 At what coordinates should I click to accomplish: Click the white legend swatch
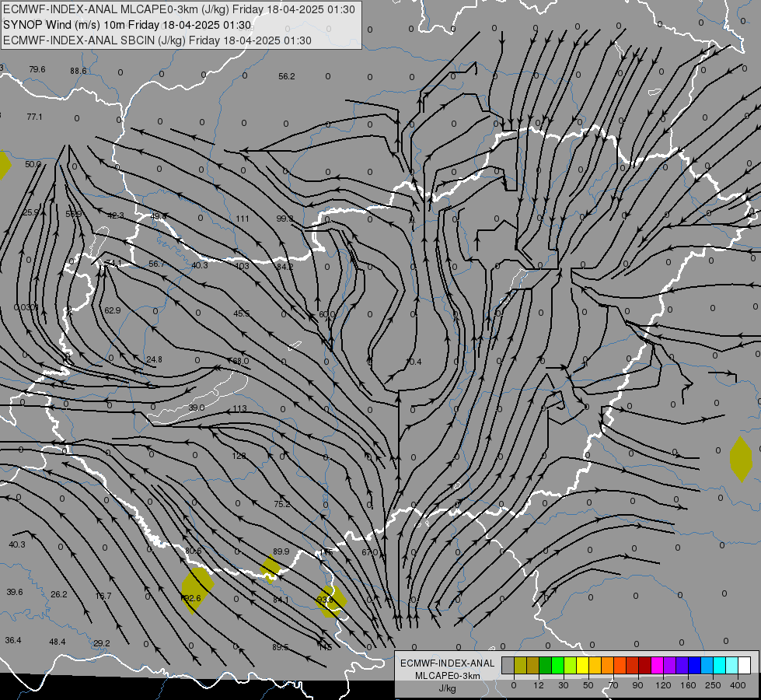pyautogui.click(x=744, y=666)
